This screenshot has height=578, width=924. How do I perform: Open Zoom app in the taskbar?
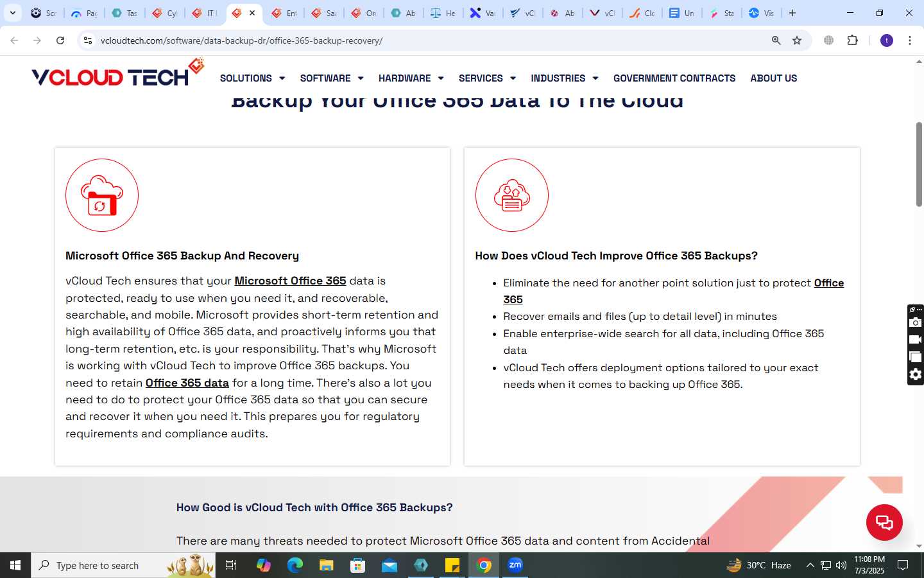(x=515, y=565)
